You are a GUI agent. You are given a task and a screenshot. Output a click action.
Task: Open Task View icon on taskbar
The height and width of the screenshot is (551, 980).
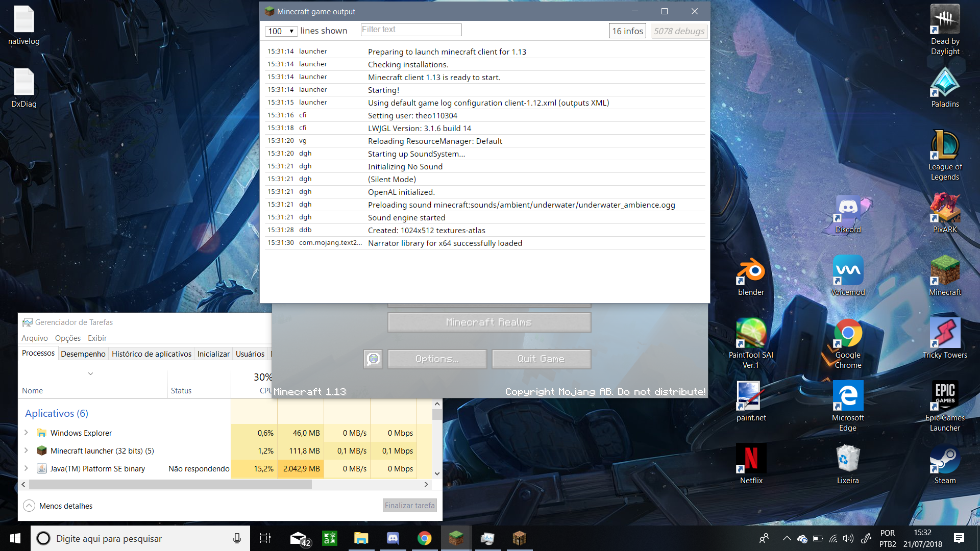click(265, 538)
